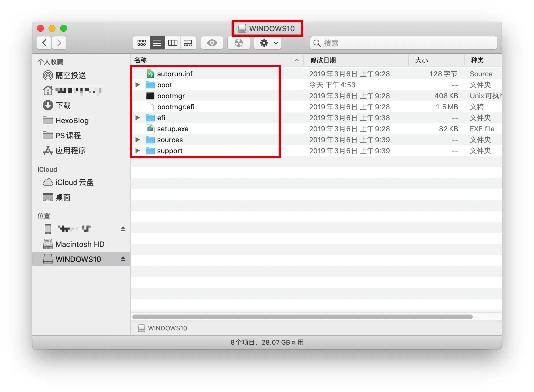Select the support folder icon

tap(150, 151)
